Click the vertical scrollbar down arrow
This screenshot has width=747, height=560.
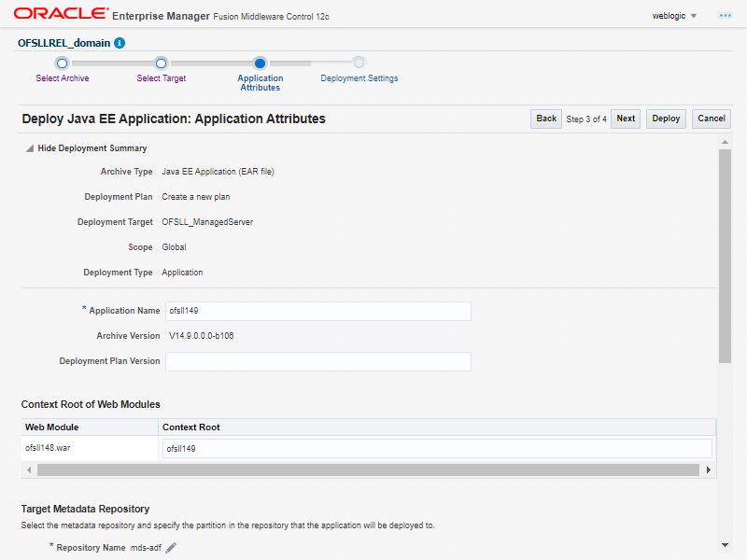click(725, 545)
